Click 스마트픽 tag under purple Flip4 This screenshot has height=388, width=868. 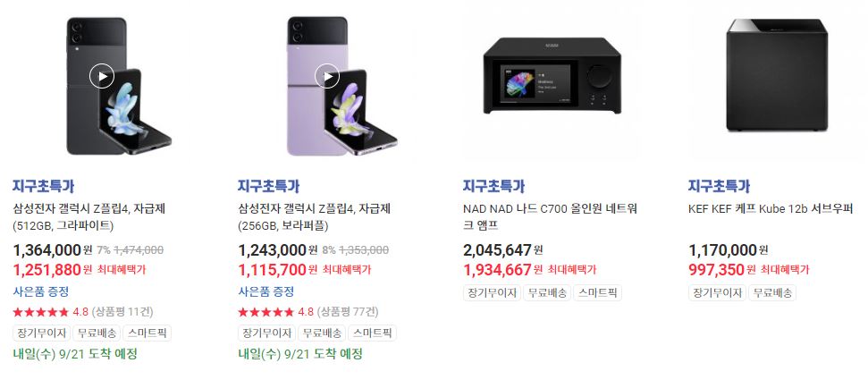[x=372, y=333]
